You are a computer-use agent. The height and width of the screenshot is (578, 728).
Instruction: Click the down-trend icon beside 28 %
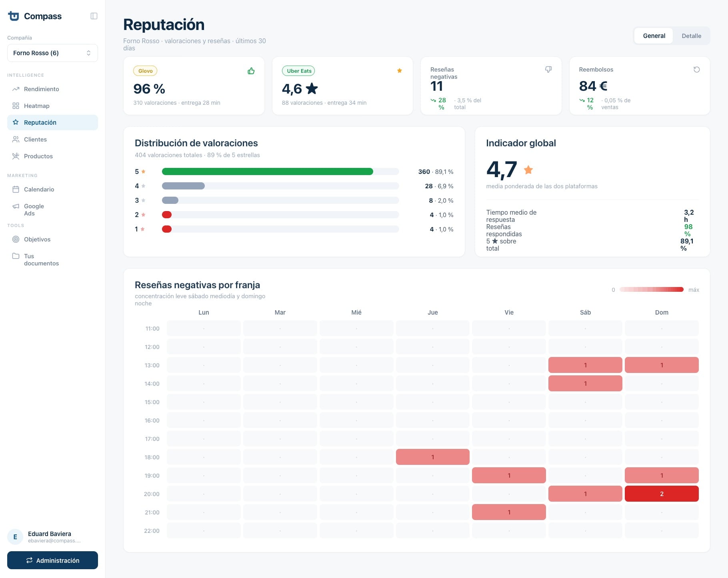433,100
